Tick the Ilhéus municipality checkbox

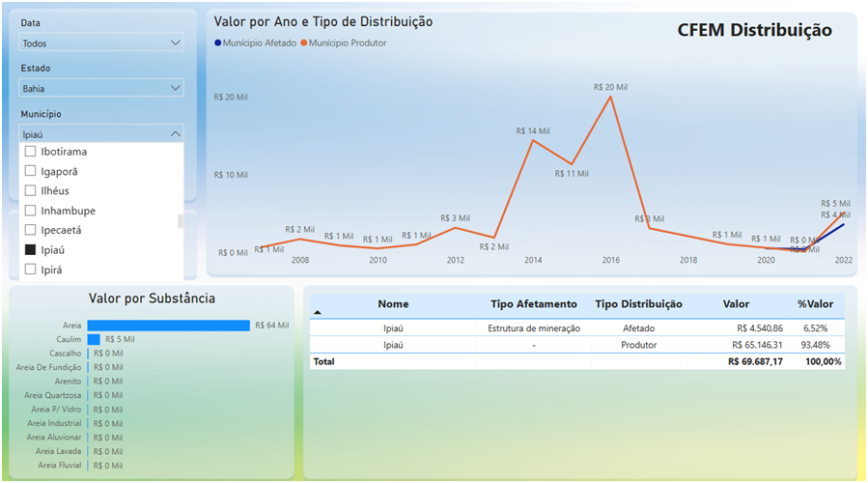click(31, 191)
